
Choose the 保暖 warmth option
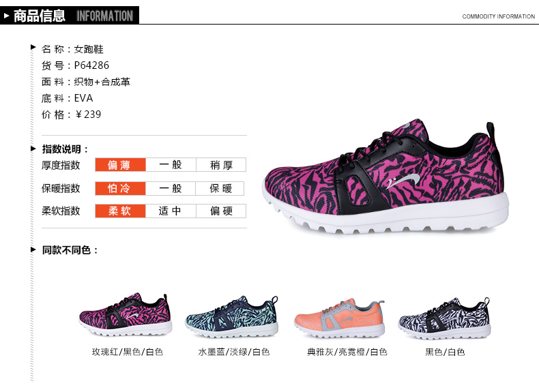tap(220, 188)
